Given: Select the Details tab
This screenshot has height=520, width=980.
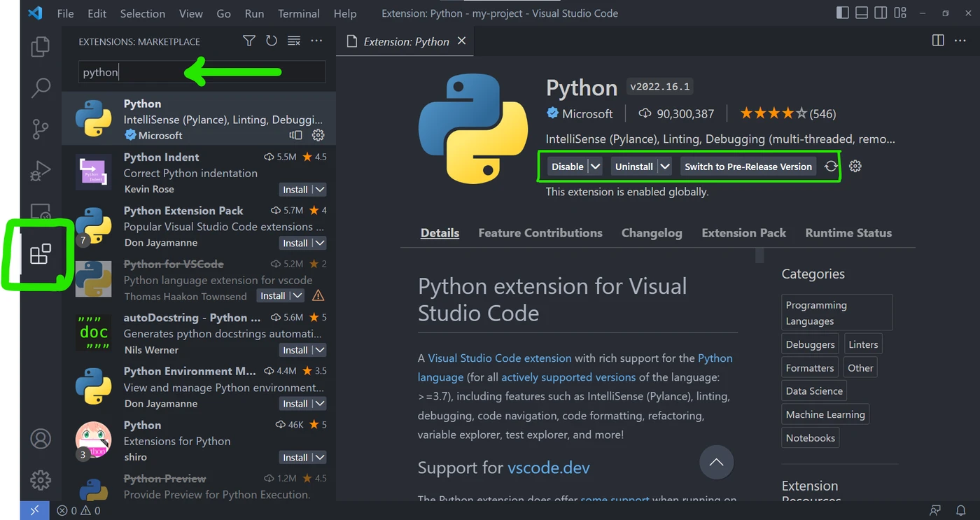Looking at the screenshot, I should click(x=440, y=233).
